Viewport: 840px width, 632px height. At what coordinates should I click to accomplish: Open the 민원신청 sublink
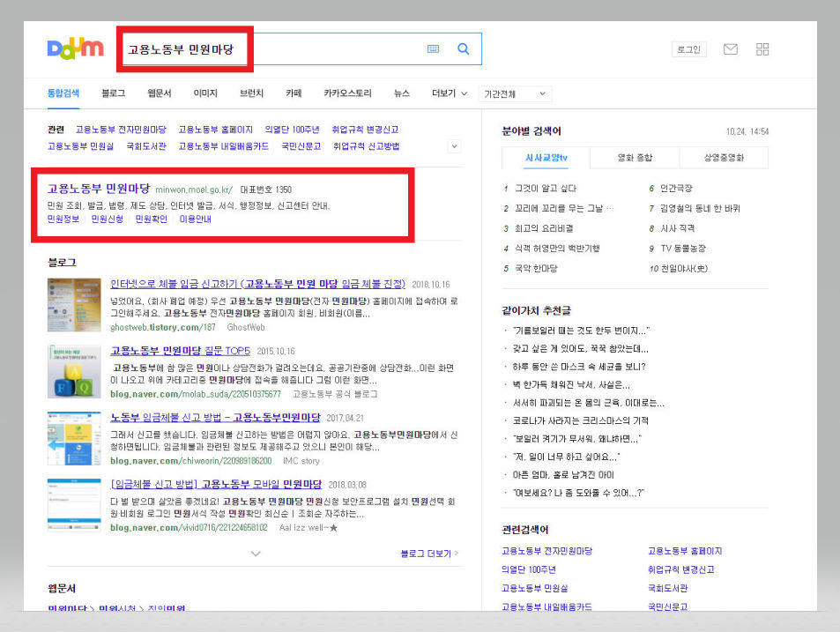[108, 219]
